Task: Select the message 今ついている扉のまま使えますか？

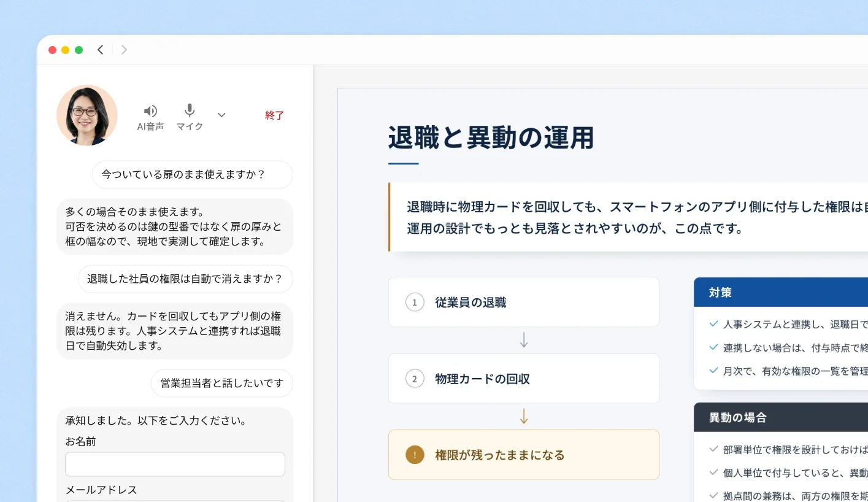Action: [x=193, y=175]
